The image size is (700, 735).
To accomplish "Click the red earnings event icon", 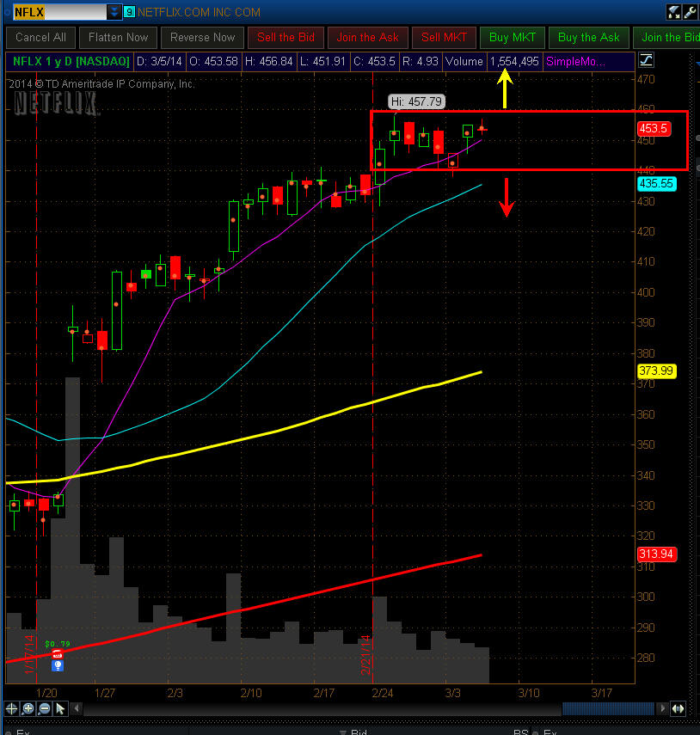I will point(58,654).
